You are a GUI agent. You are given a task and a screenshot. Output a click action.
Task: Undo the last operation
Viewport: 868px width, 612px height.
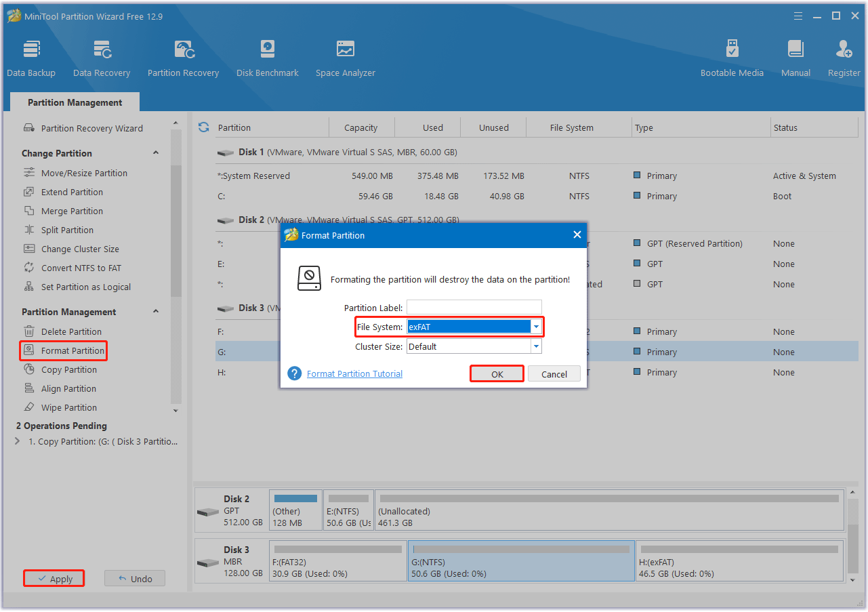(135, 579)
